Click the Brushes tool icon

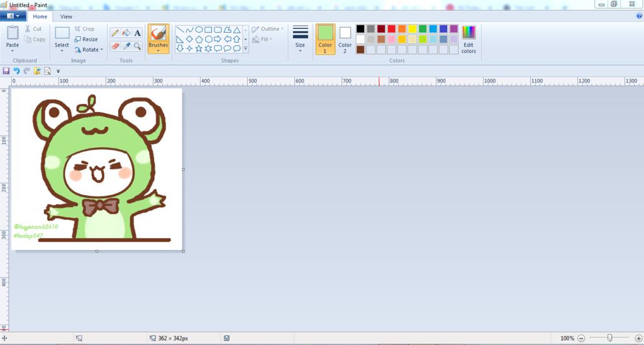(x=158, y=33)
